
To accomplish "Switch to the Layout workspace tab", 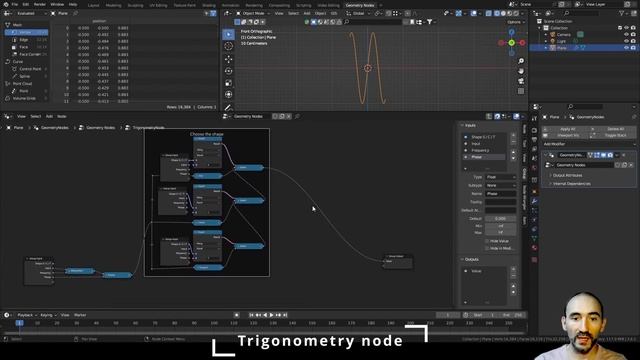I will coord(93,5).
